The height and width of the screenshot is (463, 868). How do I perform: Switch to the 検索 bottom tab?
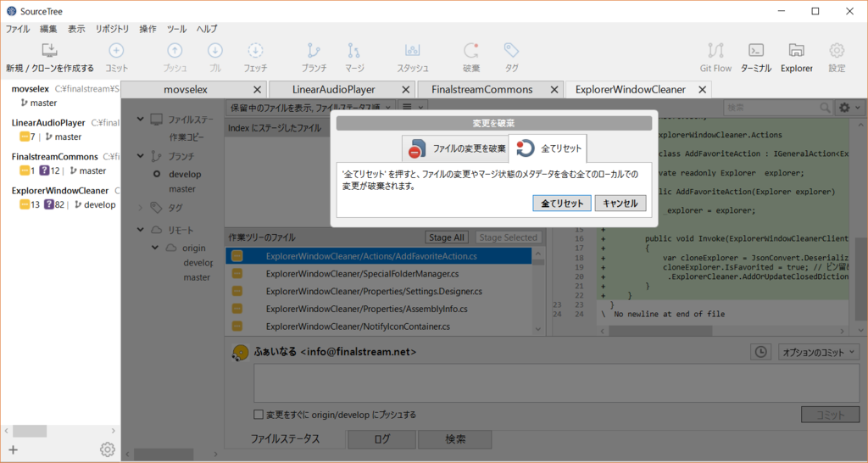click(x=455, y=438)
